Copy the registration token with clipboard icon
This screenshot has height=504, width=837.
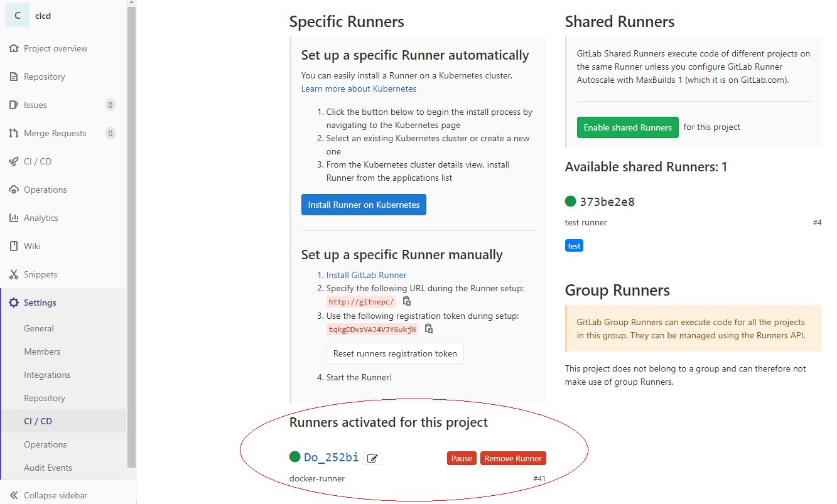point(429,329)
